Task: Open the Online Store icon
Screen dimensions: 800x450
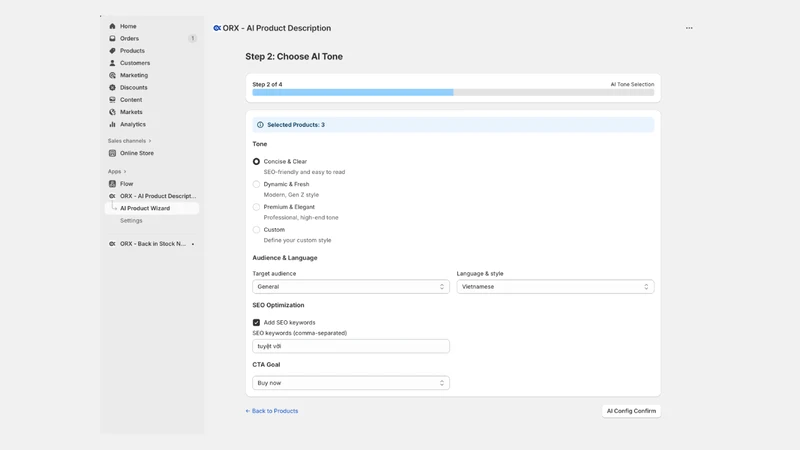Action: point(112,153)
